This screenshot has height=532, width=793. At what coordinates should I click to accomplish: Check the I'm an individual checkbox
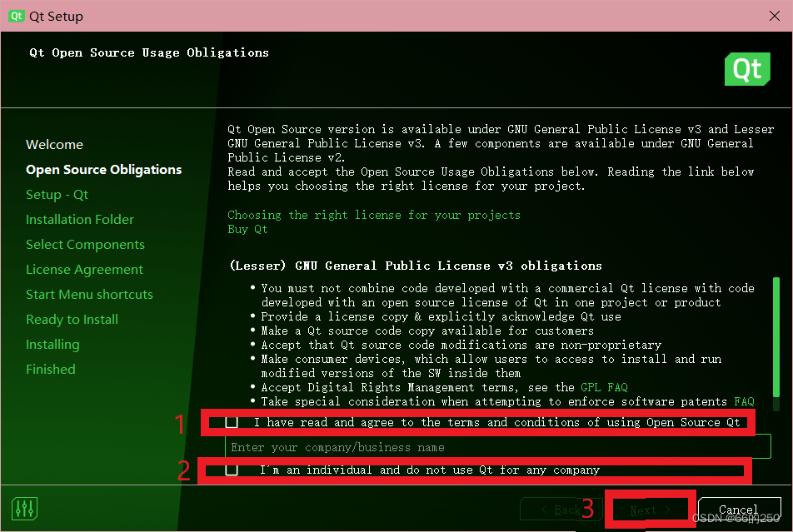pyautogui.click(x=232, y=470)
